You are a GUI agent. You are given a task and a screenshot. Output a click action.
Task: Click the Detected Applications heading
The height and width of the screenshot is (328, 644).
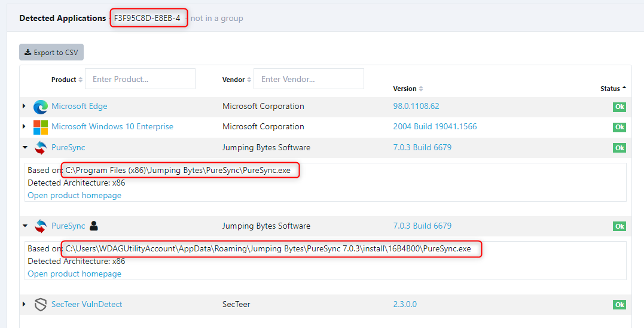coord(62,18)
